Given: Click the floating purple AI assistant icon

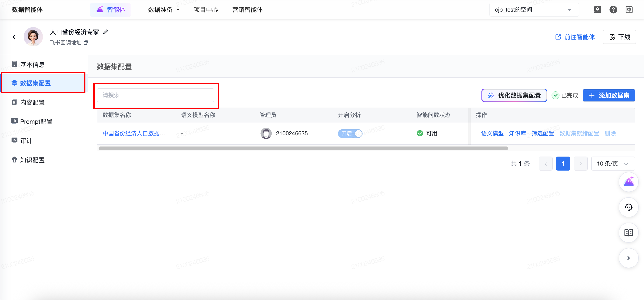Looking at the screenshot, I should (628, 182).
